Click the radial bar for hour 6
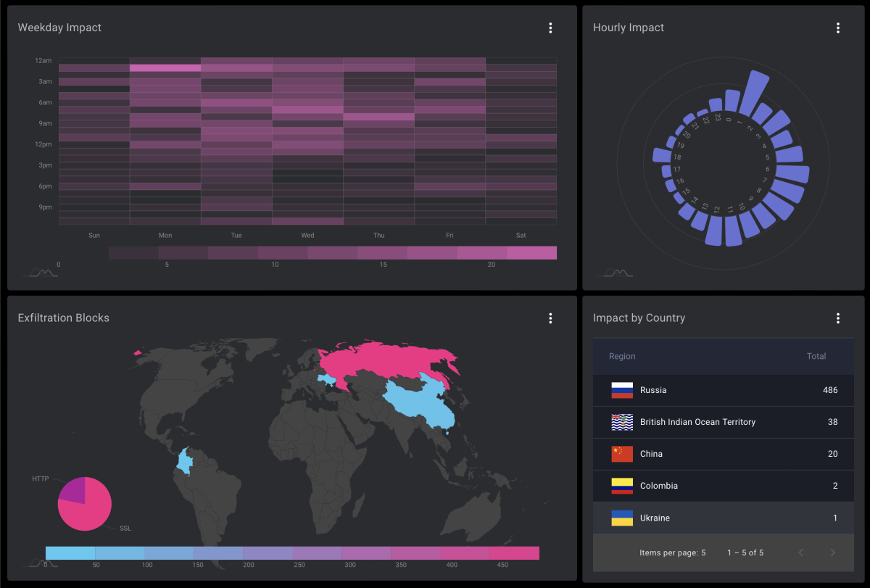 [792, 174]
